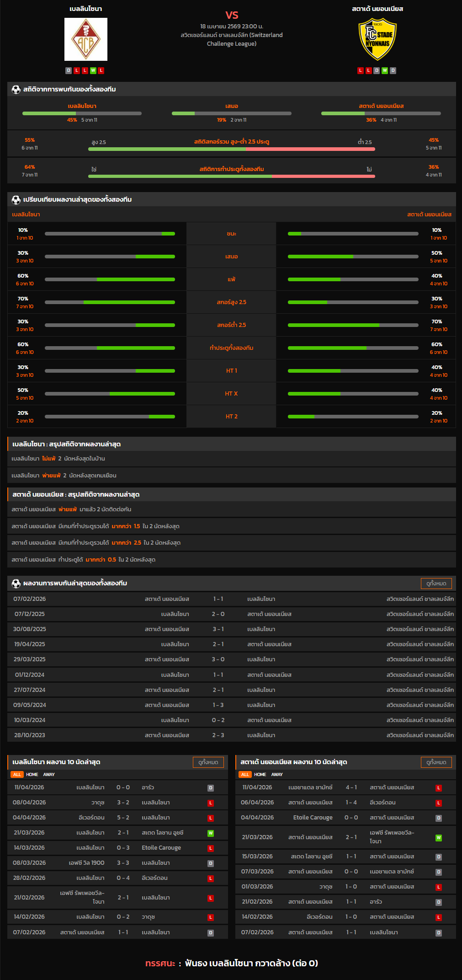
Task: Click soccer ball icon beside recent meetings header
Action: (x=16, y=583)
